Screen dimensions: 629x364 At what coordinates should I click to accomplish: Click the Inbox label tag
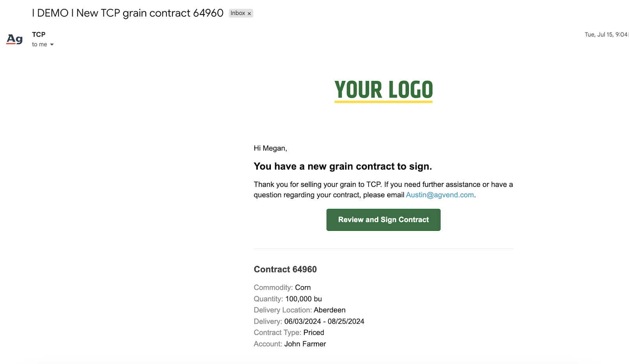click(x=238, y=13)
